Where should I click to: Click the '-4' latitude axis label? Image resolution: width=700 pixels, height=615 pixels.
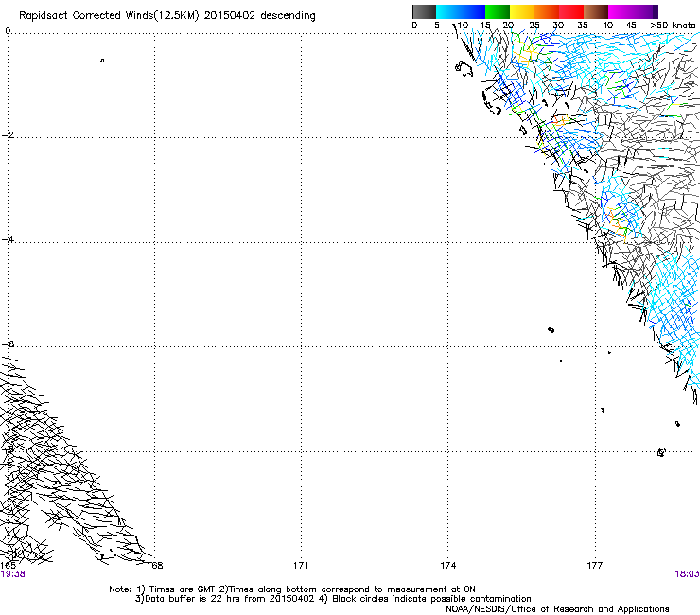pos(9,239)
